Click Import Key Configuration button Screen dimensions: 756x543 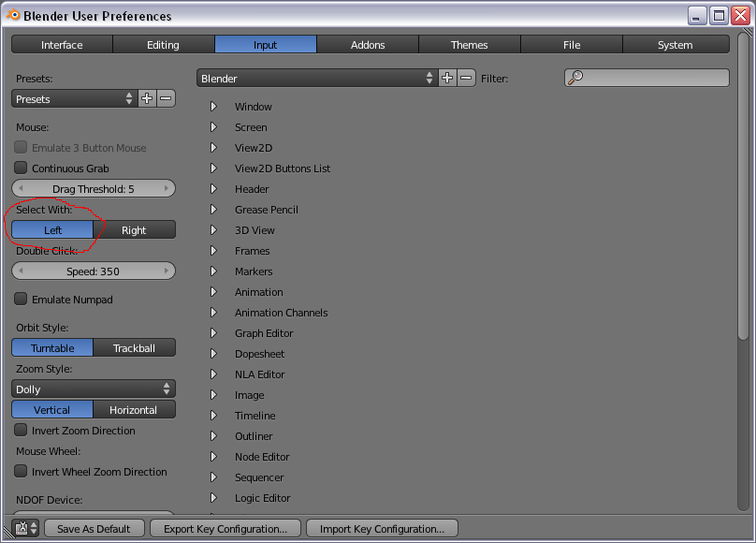point(382,528)
